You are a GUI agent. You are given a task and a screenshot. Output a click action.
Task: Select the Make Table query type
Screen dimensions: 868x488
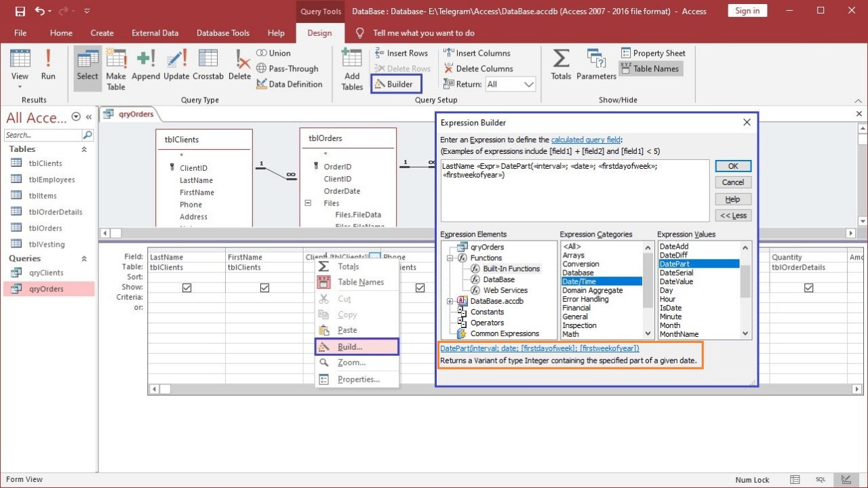pyautogui.click(x=116, y=69)
